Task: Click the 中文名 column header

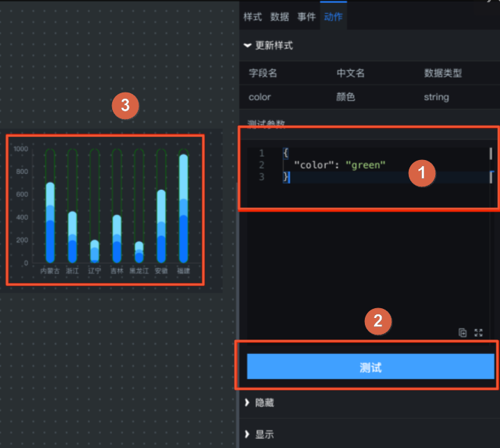Action: 350,73
